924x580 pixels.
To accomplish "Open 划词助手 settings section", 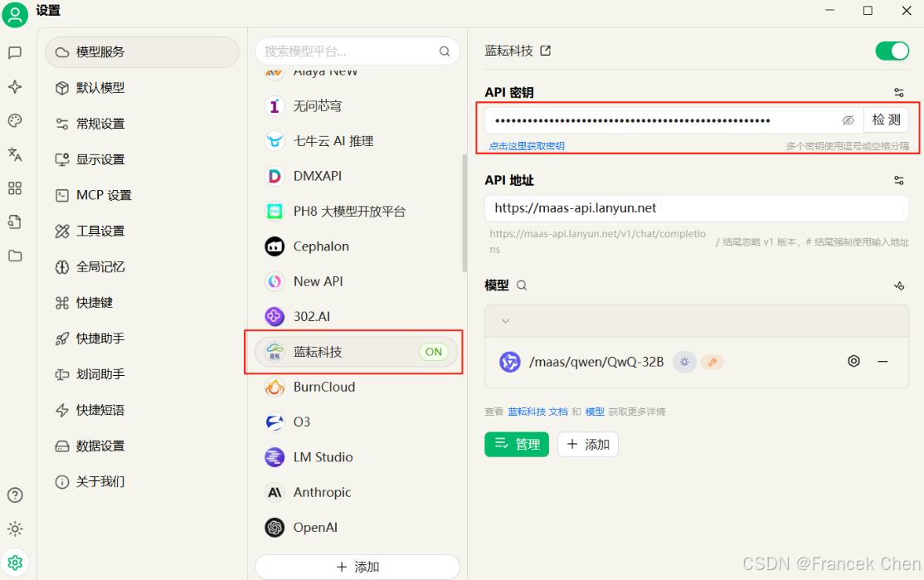I will (142, 374).
